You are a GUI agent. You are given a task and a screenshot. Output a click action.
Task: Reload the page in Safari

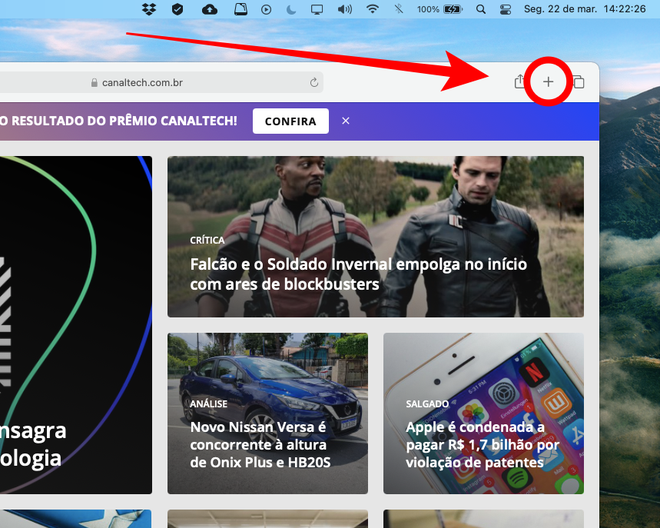[314, 83]
